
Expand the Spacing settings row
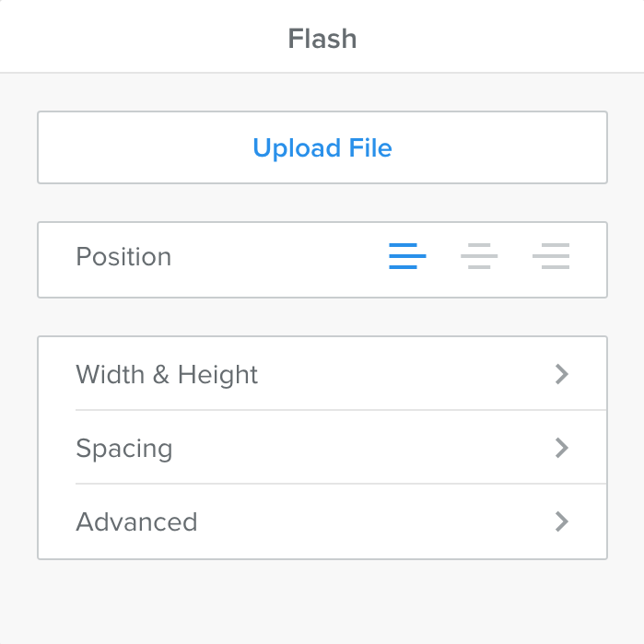[x=322, y=448]
